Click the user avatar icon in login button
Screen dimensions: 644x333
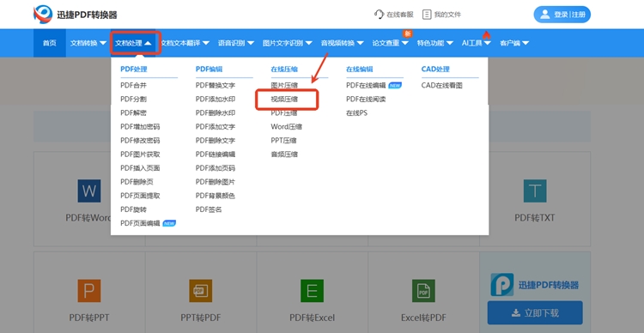545,15
